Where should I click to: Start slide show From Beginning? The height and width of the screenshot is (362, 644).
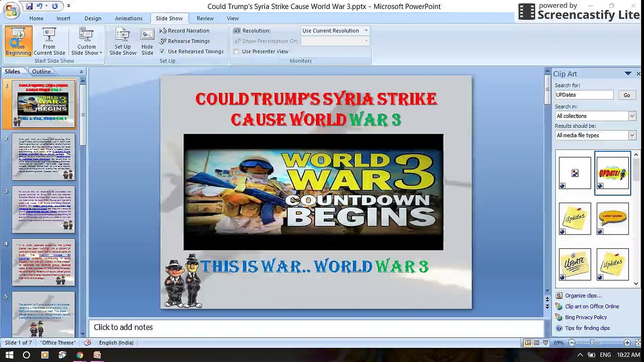point(19,41)
